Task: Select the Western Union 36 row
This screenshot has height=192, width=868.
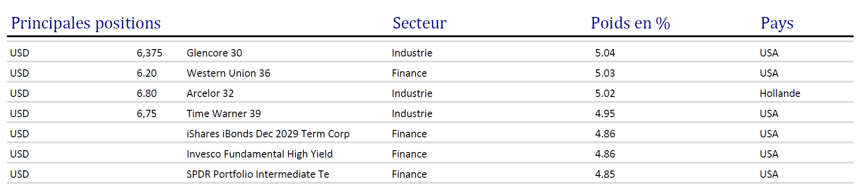Action: coord(430,73)
